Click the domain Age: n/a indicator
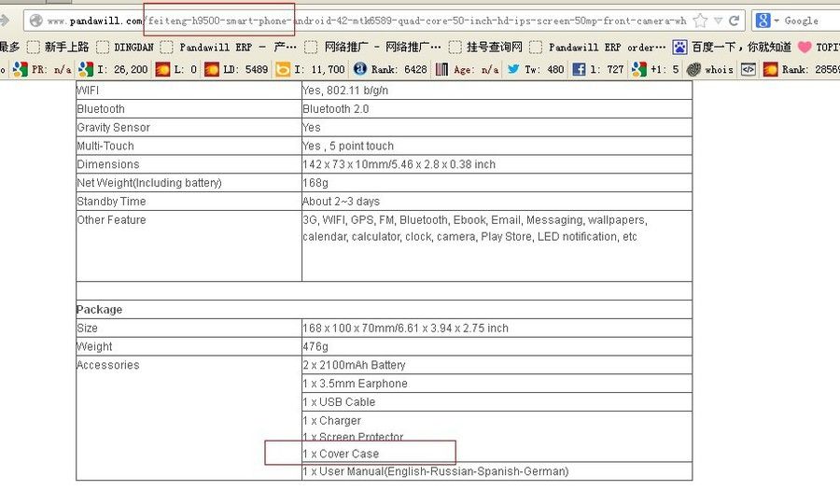Image resolution: width=840 pixels, height=504 pixels. pyautogui.click(x=467, y=69)
